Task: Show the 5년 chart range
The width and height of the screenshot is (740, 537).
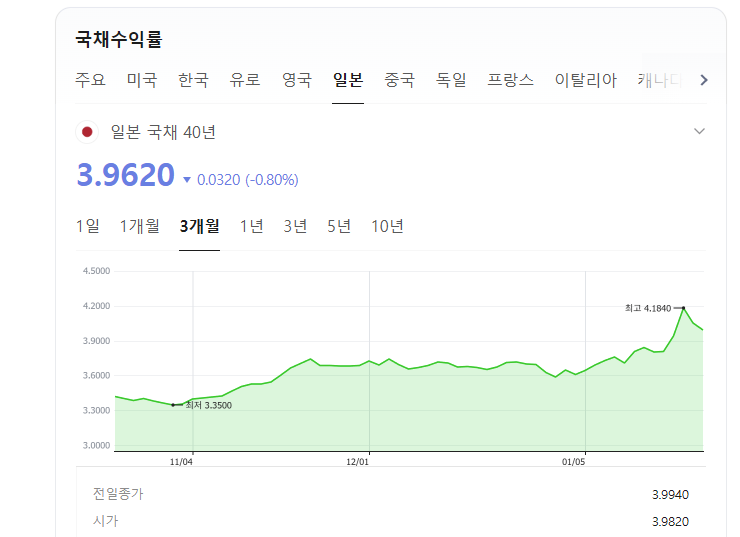Action: pos(339,226)
